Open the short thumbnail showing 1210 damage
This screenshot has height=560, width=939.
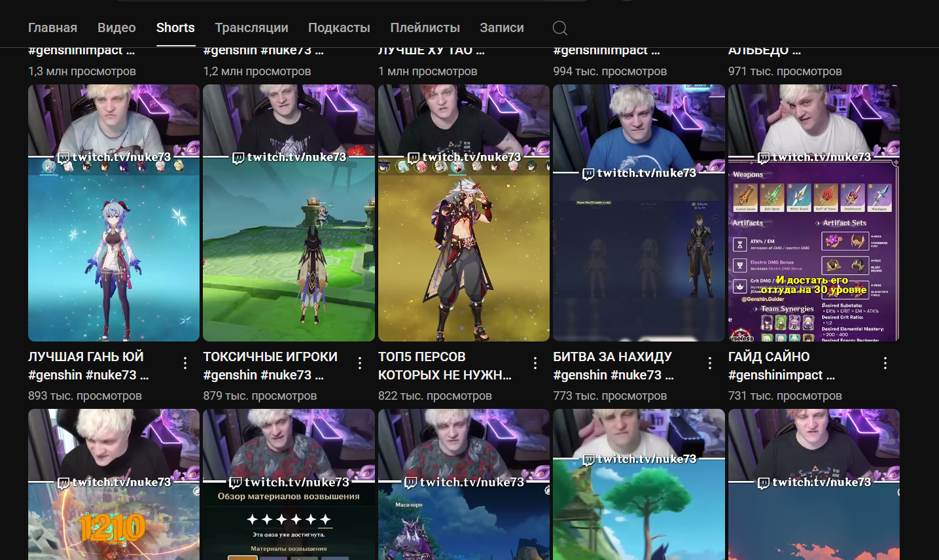(114, 485)
